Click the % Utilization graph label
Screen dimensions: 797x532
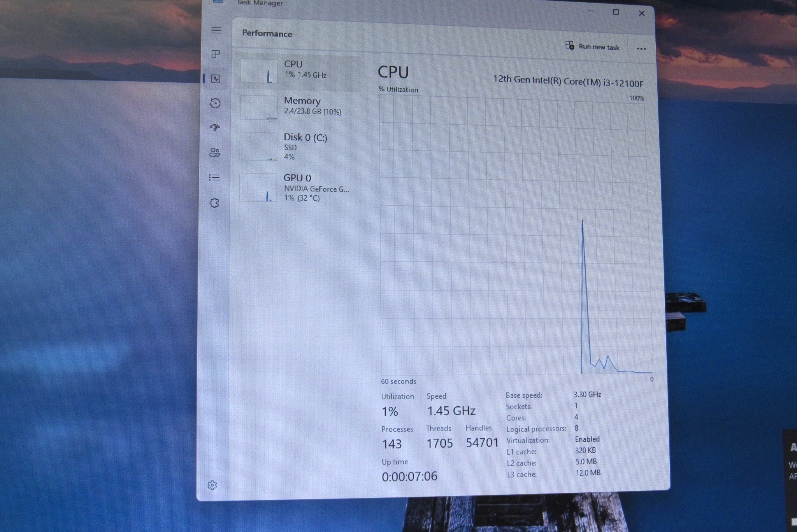(398, 89)
